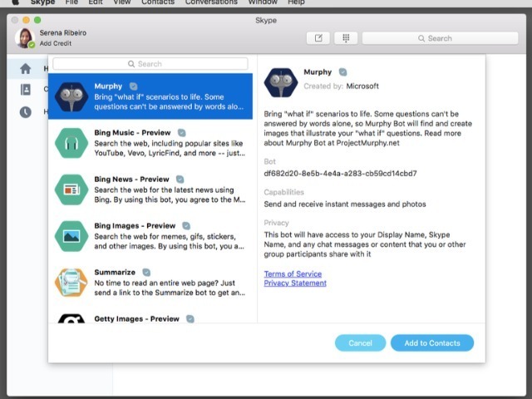Open the Skype menu in menu bar
The image size is (532, 399).
[42, 2]
